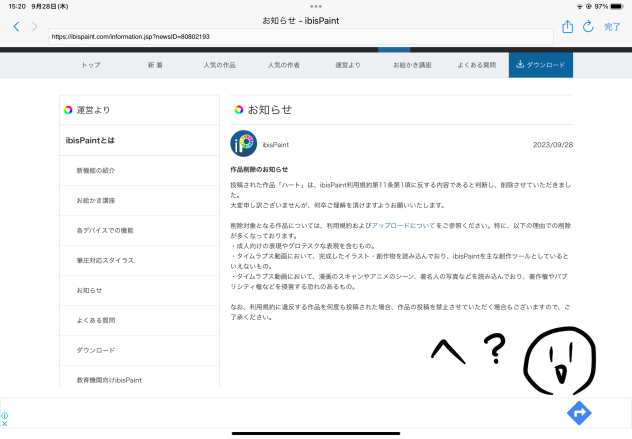This screenshot has height=439, width=632.
Task: Tap the blue ad arrow icon
Action: click(x=579, y=413)
